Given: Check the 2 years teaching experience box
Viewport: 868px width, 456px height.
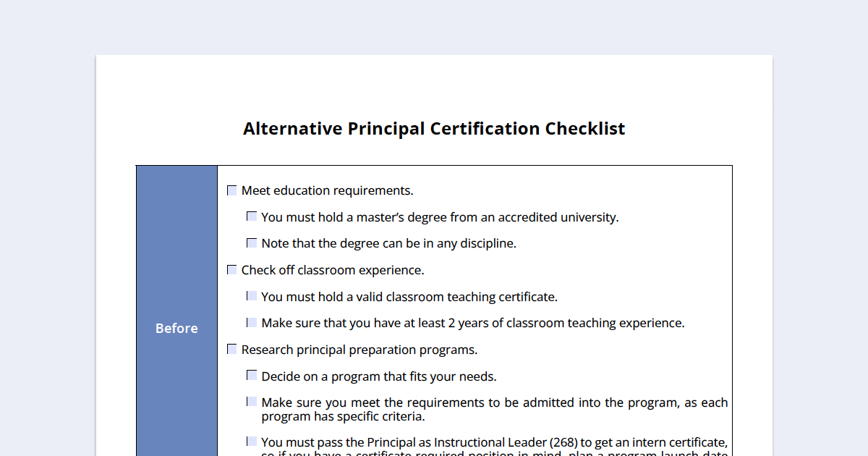Looking at the screenshot, I should tap(252, 323).
